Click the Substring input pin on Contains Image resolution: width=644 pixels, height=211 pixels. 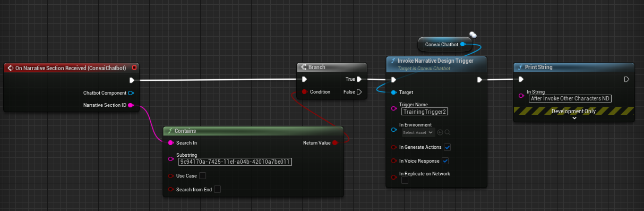[171, 158]
